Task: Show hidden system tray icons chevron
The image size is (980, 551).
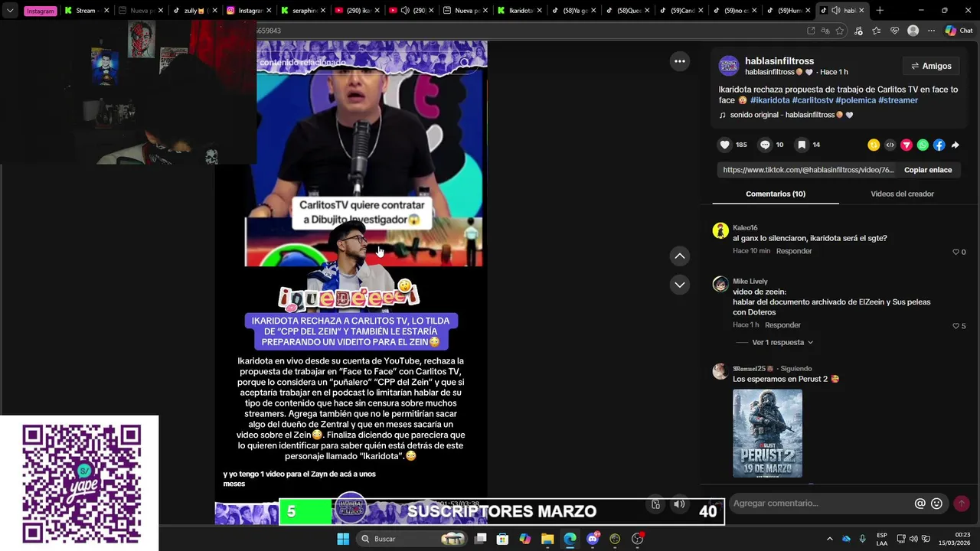Action: click(x=829, y=539)
